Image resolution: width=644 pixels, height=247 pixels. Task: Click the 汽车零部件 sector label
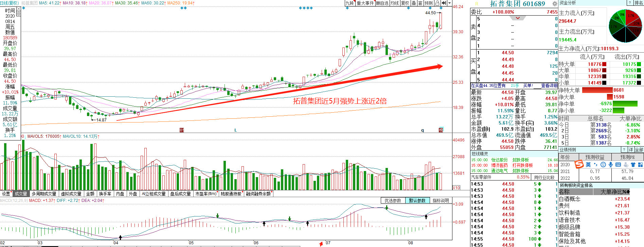pos(481,177)
